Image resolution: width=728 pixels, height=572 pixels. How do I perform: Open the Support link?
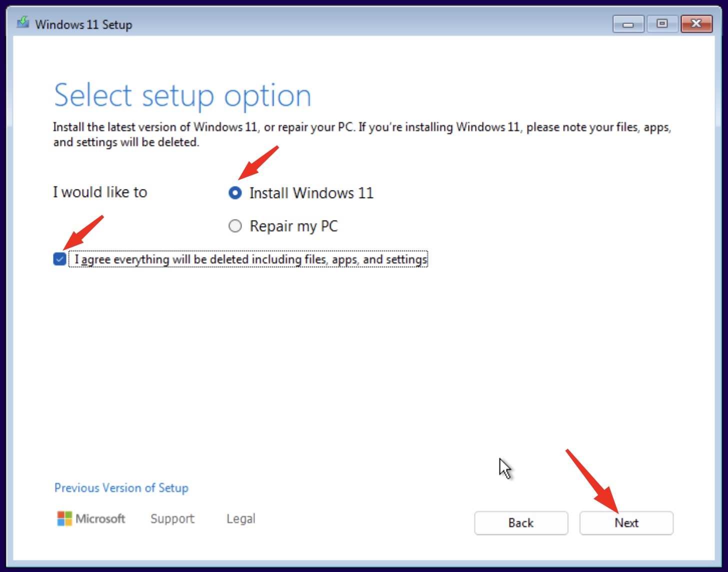(172, 519)
